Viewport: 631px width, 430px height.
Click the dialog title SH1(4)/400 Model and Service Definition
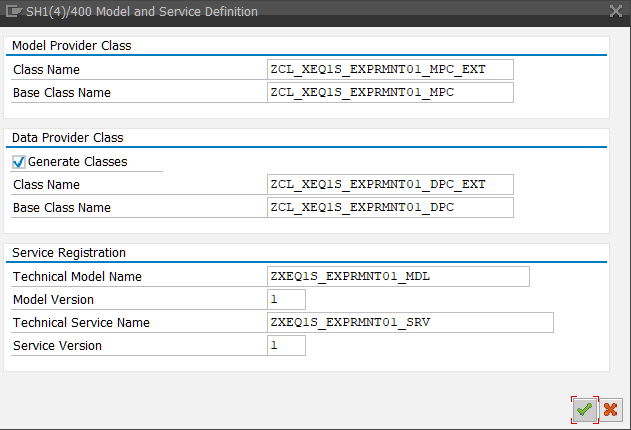(142, 12)
